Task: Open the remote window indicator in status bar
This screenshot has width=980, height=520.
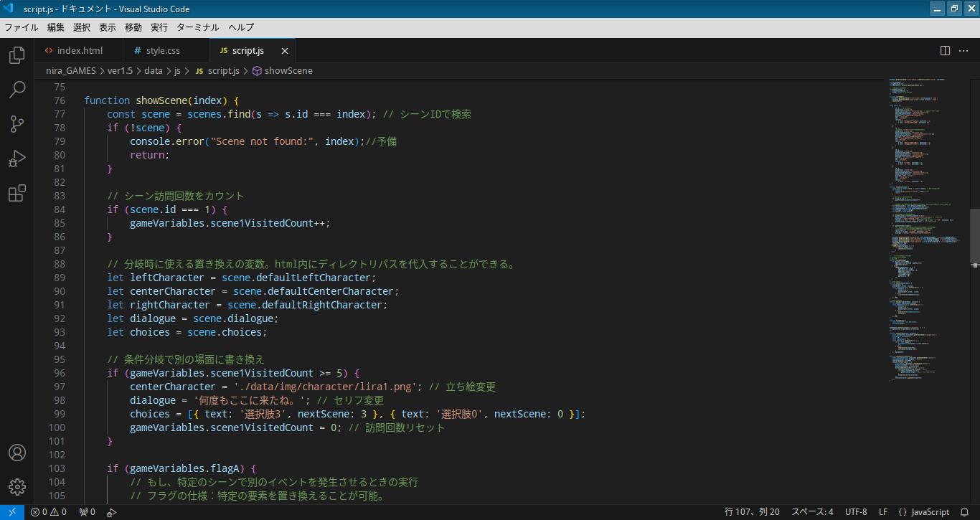Action: tap(12, 512)
